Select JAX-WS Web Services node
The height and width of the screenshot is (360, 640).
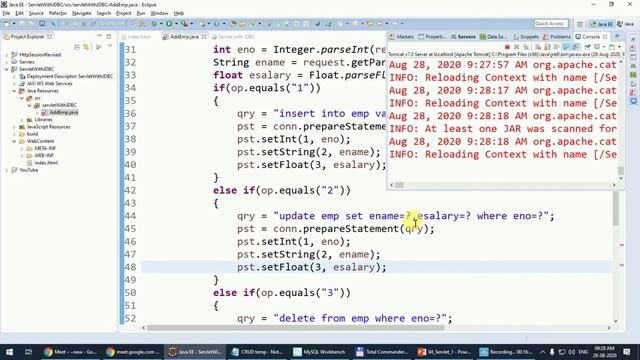tap(46, 83)
